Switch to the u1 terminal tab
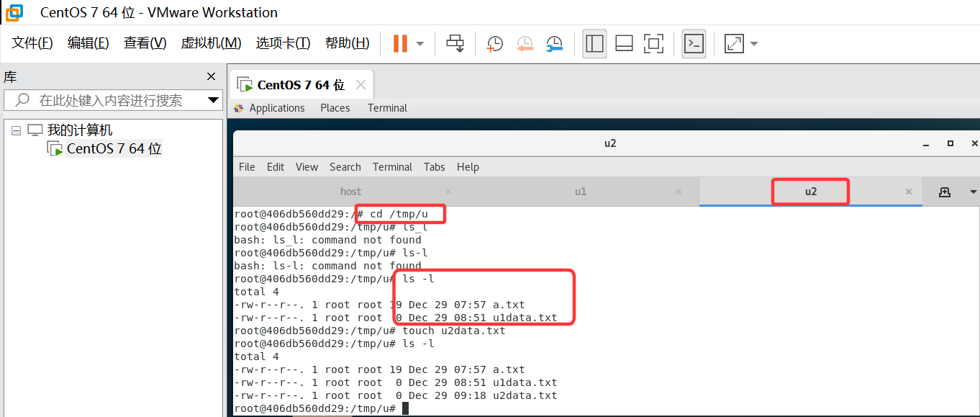Image resolution: width=980 pixels, height=417 pixels. point(580,191)
